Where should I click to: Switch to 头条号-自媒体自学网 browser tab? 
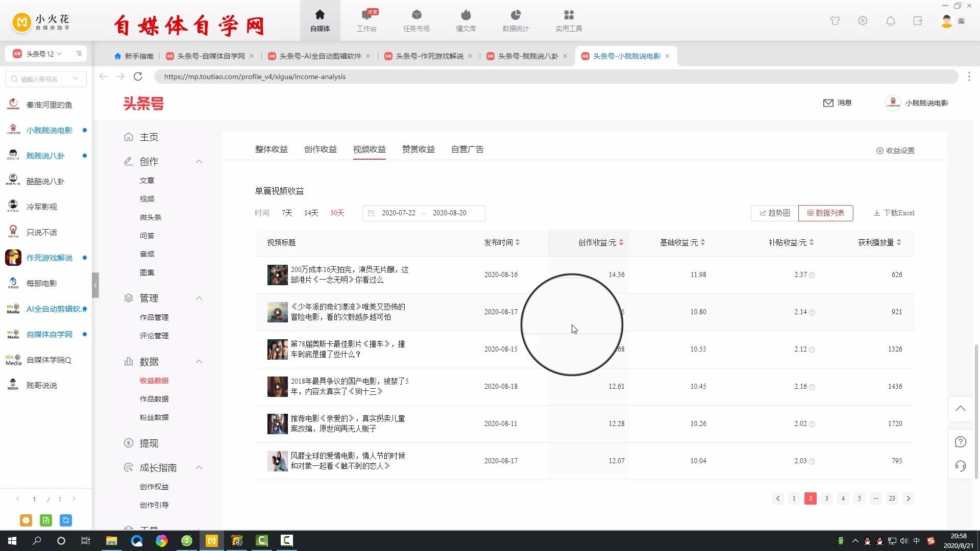coord(210,56)
